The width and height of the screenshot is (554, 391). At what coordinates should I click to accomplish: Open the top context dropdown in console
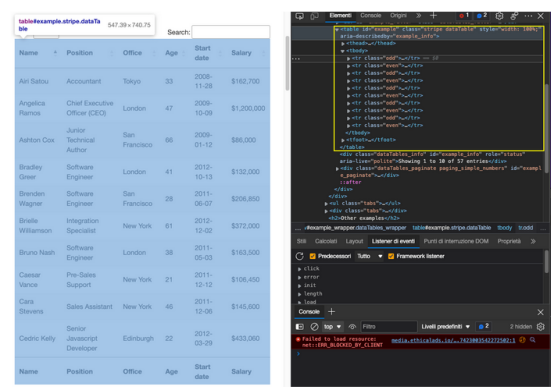(x=332, y=327)
